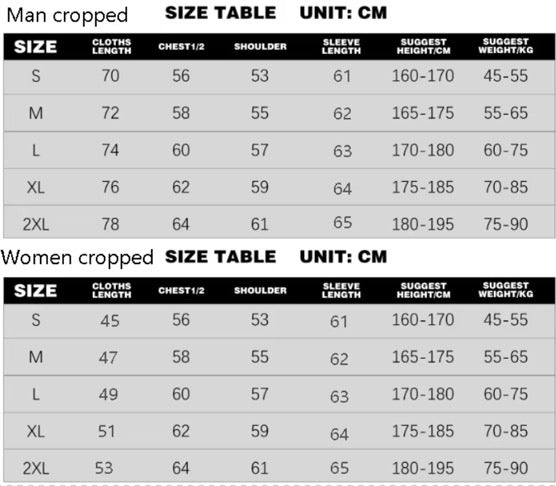This screenshot has width=556, height=486.
Task: Click CLOTHS LENGTH header in Man table
Action: (x=112, y=46)
